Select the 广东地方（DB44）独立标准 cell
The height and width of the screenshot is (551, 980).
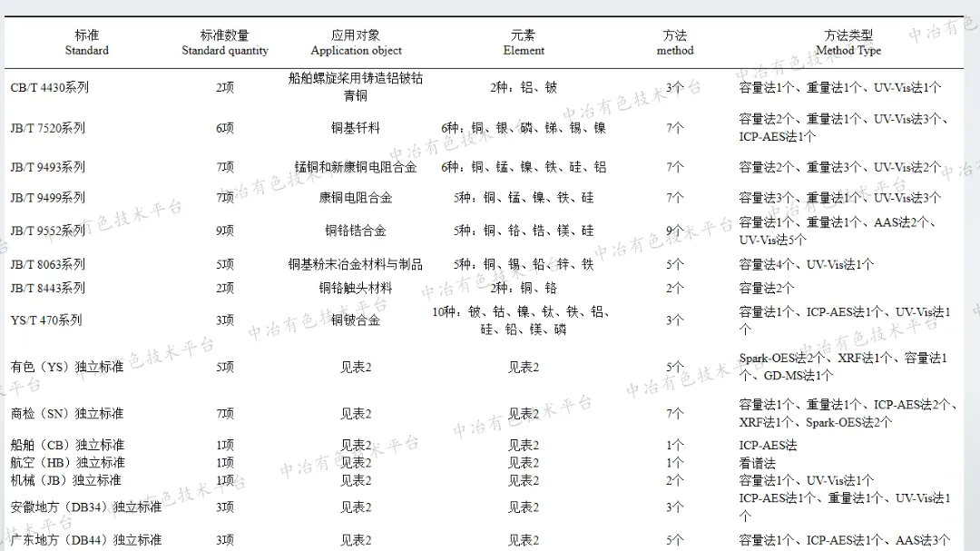(85, 540)
